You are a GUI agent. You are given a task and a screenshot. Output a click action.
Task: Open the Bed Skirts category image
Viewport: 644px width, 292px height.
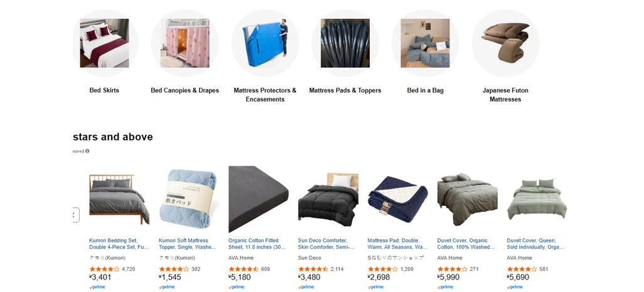104,43
